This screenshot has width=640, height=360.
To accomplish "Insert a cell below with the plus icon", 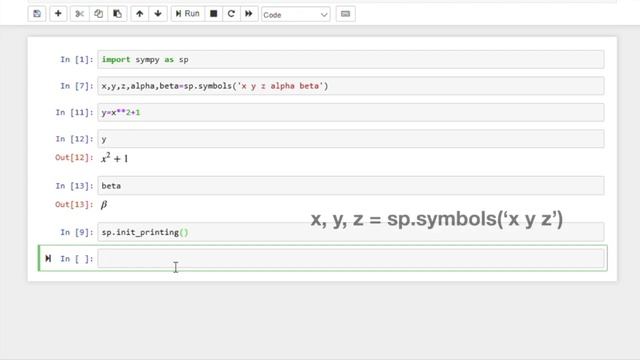I will (x=58, y=14).
